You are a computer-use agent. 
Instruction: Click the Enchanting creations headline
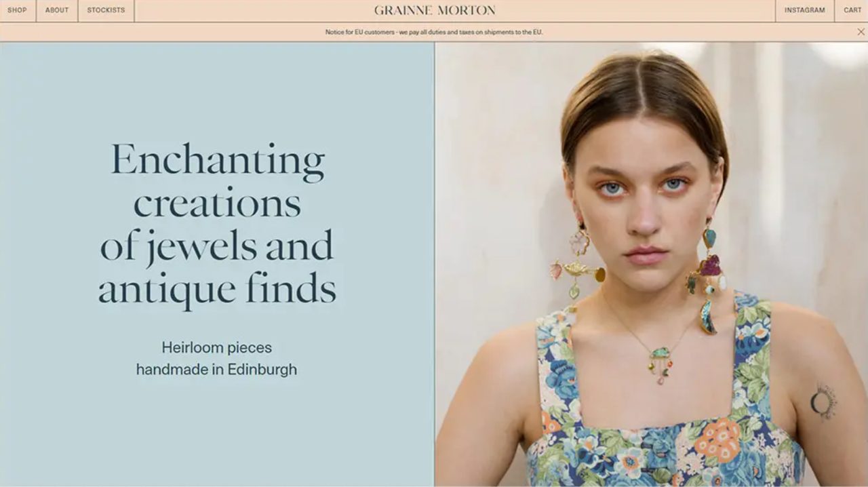[217, 225]
